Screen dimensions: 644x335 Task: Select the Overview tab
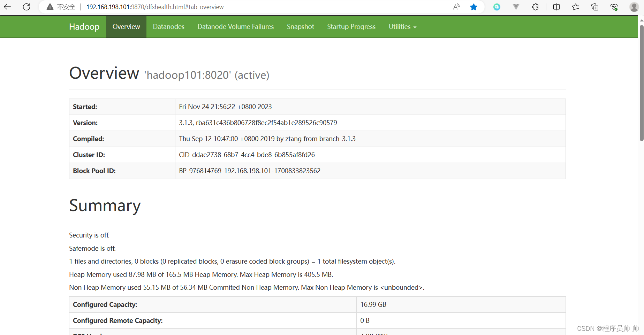[x=126, y=27]
